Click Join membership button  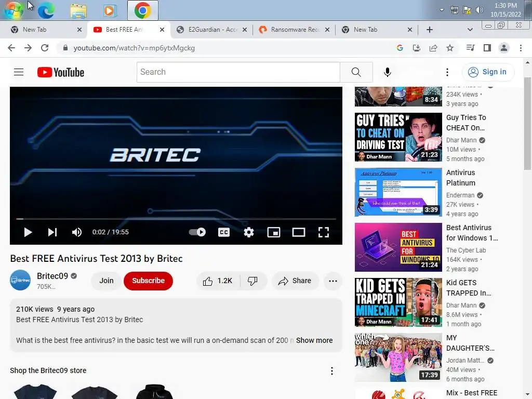click(106, 281)
